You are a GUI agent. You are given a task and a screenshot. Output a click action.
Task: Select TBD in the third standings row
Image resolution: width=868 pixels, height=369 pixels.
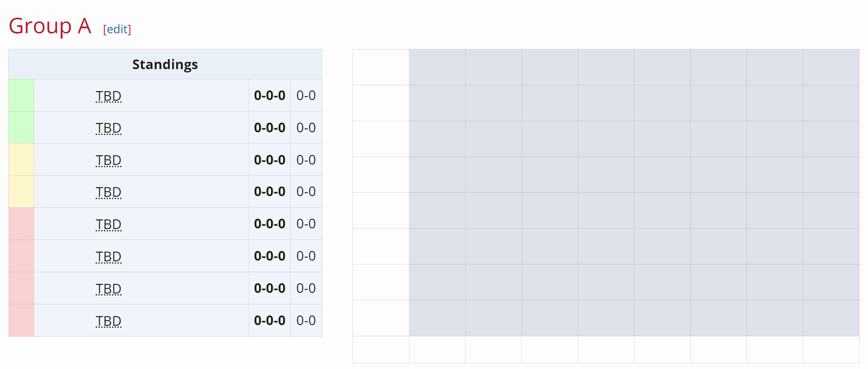coord(108,160)
